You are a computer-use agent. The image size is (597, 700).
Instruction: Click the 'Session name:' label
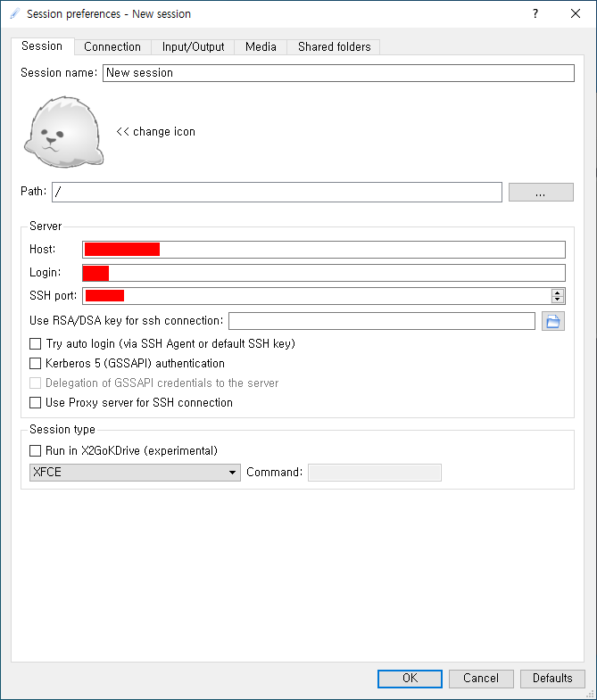click(59, 73)
